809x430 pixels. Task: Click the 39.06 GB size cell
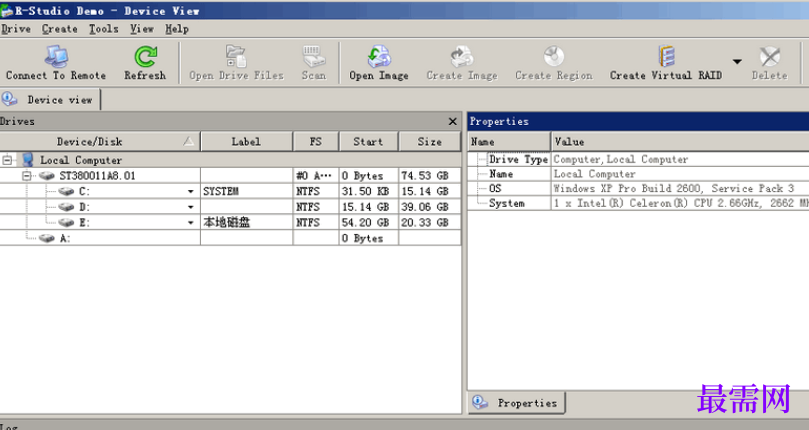(x=429, y=207)
